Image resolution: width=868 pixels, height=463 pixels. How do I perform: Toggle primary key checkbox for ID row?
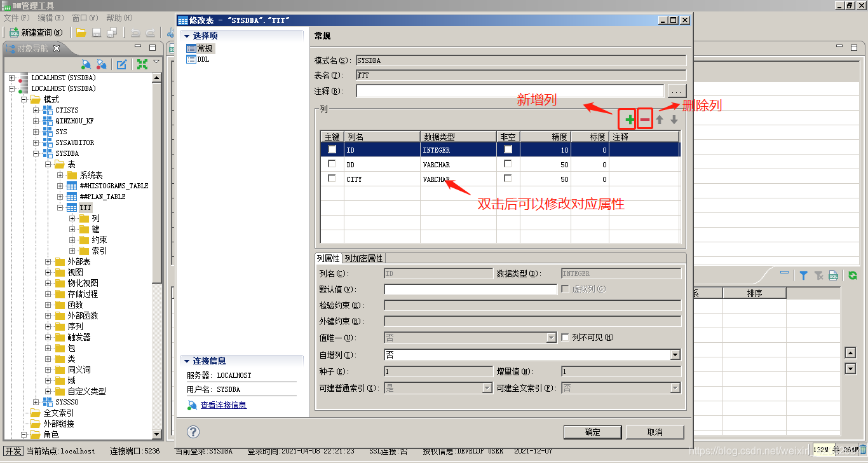point(332,149)
